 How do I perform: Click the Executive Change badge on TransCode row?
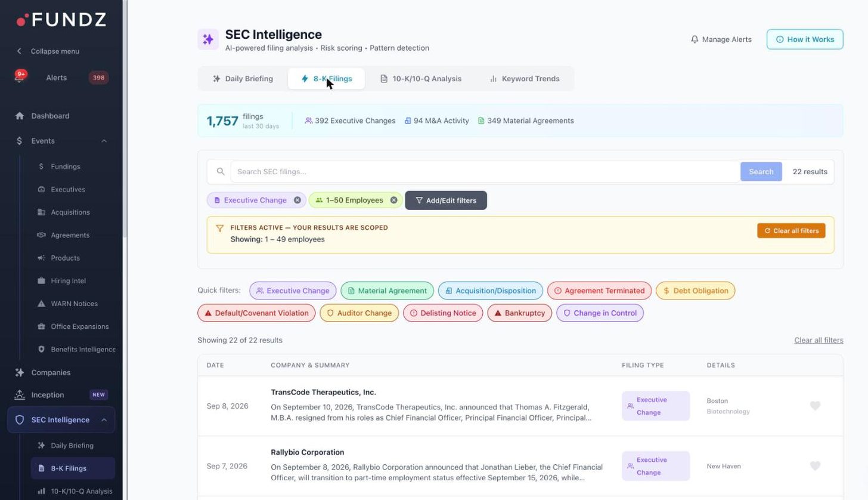(656, 406)
